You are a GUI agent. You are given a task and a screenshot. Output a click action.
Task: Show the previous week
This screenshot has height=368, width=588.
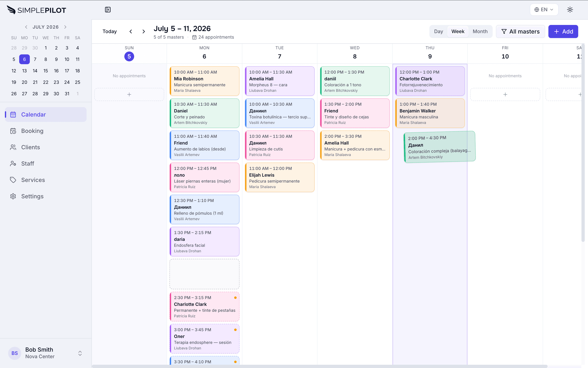[x=131, y=31]
